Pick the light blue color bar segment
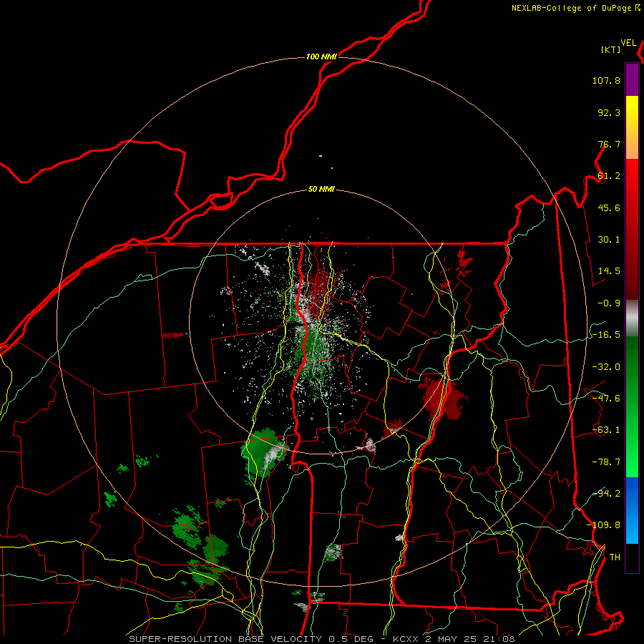This screenshot has height=644, width=644. 632,527
